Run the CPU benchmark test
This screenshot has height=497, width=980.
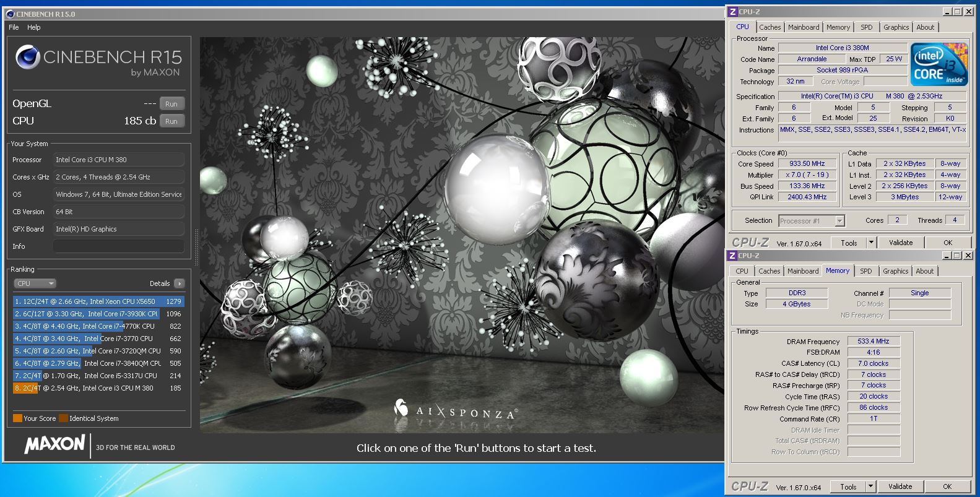[x=171, y=121]
